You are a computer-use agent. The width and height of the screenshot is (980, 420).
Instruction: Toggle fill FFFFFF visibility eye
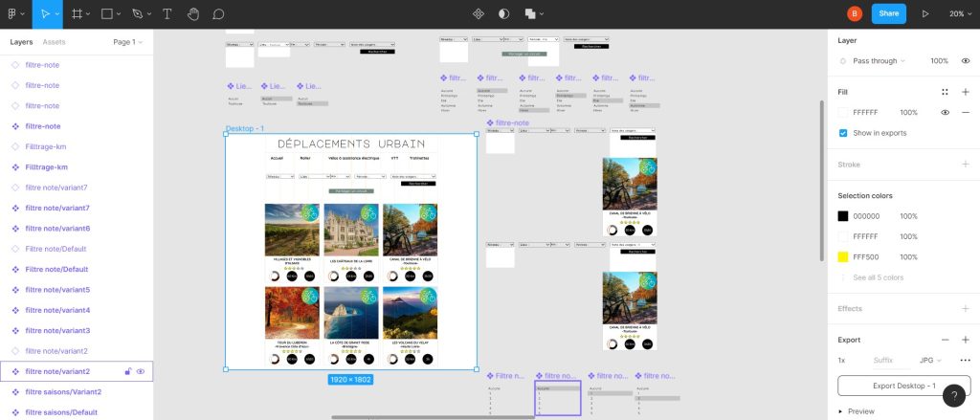click(x=945, y=113)
